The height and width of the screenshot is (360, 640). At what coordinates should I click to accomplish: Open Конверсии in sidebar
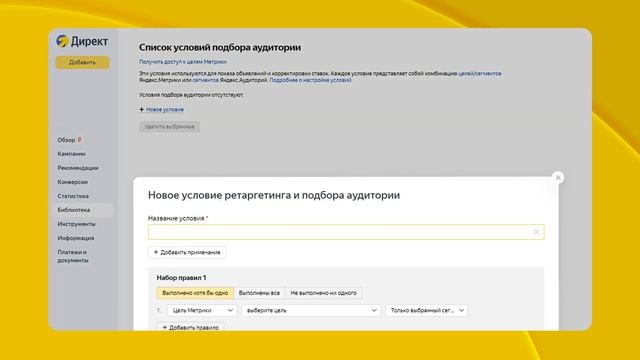(73, 182)
